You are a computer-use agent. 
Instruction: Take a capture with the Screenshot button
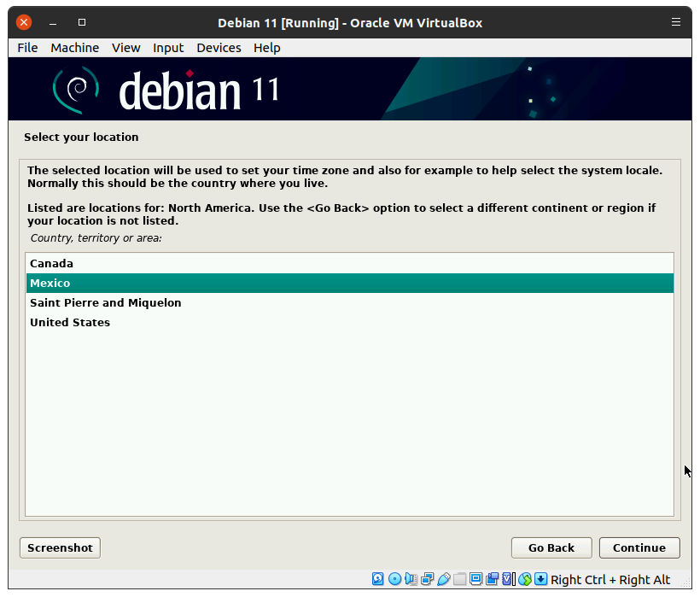(x=60, y=547)
